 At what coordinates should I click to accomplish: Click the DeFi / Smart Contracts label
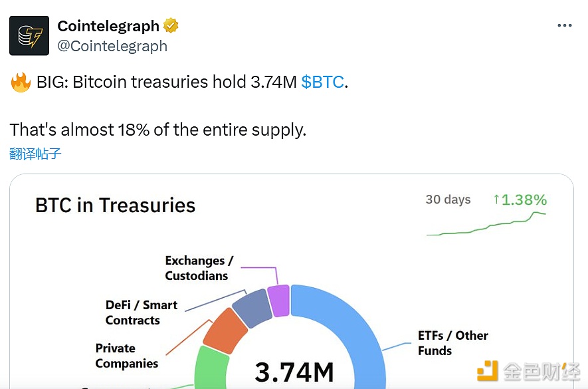[141, 313]
